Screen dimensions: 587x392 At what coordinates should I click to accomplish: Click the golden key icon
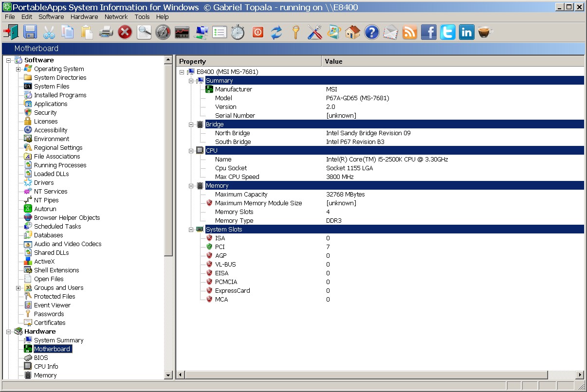click(x=295, y=32)
